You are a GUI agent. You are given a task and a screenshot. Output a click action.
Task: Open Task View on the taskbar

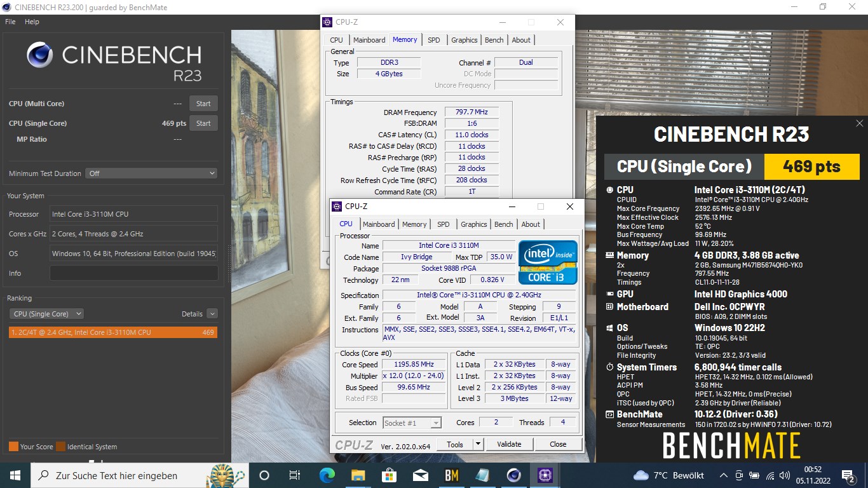(294, 475)
